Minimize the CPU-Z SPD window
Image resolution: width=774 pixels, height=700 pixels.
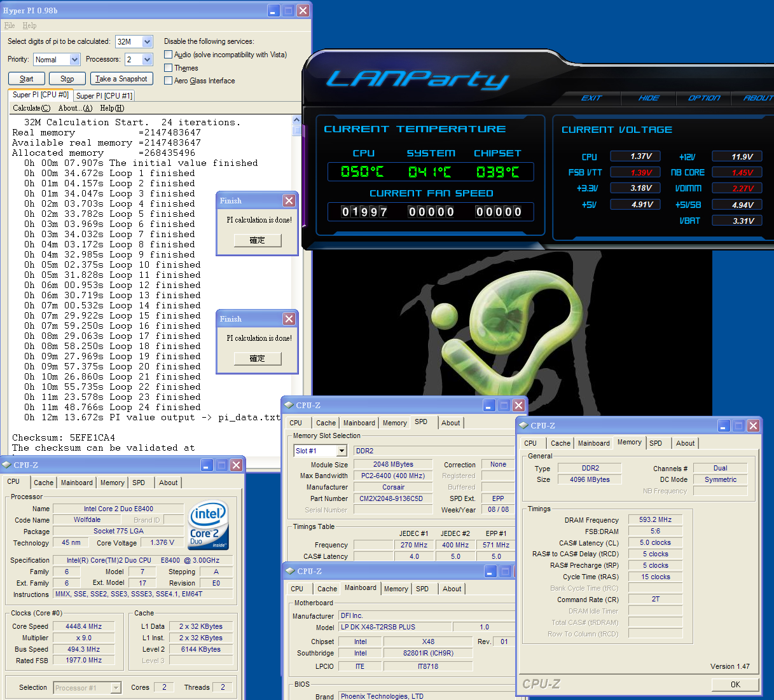(x=488, y=406)
